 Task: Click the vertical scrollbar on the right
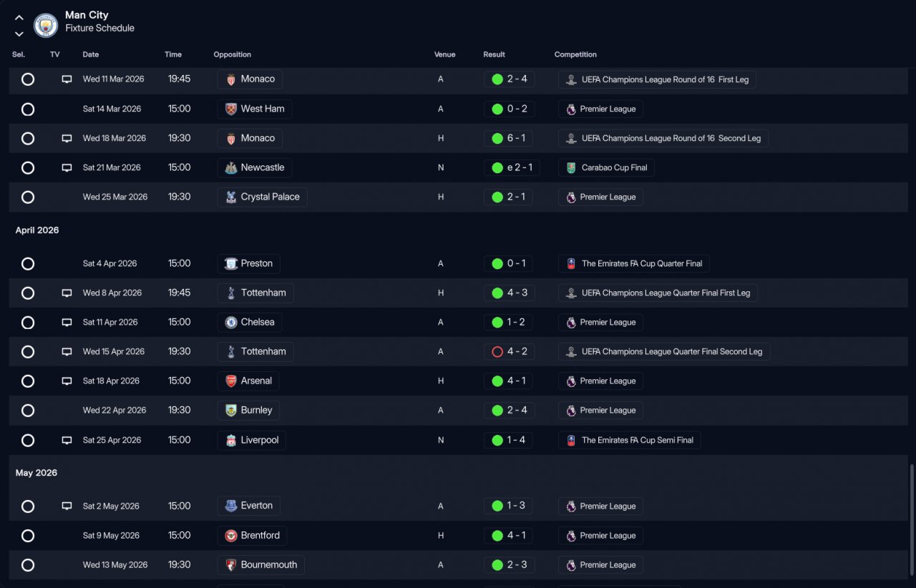tap(911, 522)
